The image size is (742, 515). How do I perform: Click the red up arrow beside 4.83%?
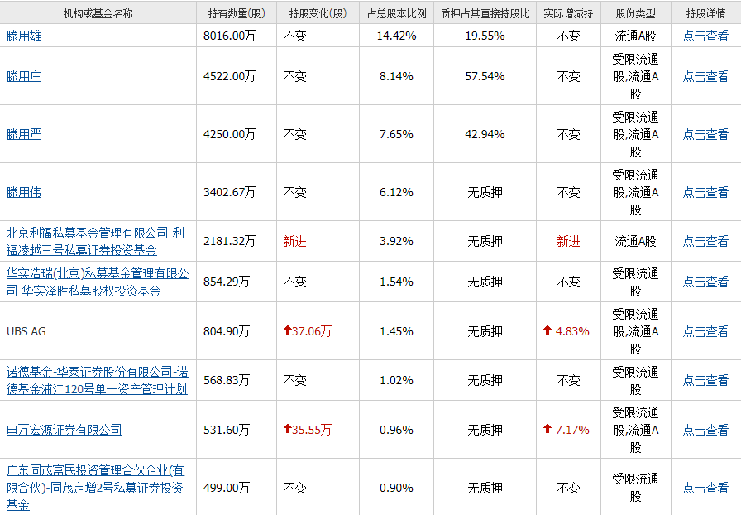pos(547,331)
